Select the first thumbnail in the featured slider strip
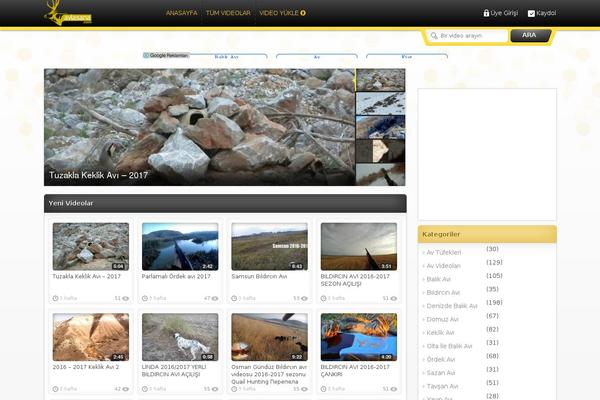 [380, 80]
